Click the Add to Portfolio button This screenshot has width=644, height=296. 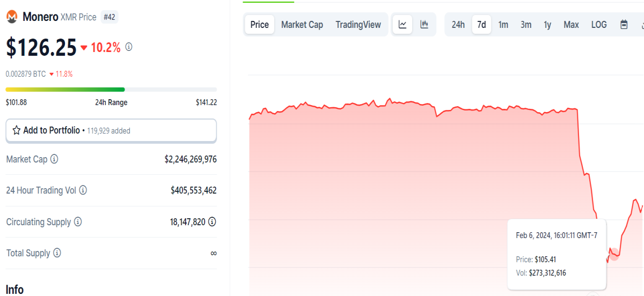coord(111,130)
